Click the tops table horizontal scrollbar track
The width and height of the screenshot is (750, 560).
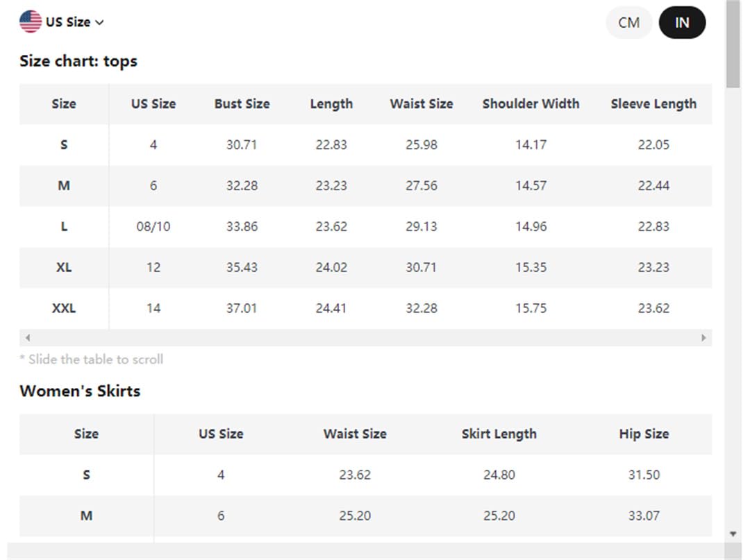pyautogui.click(x=365, y=338)
